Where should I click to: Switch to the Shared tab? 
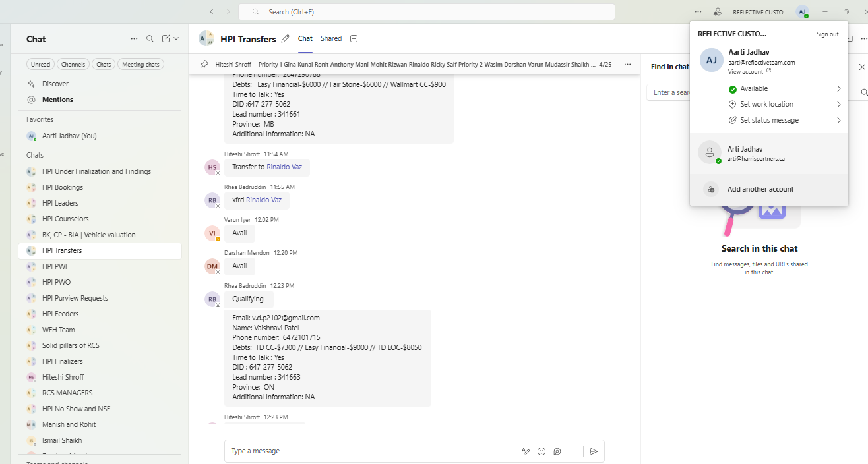(331, 39)
